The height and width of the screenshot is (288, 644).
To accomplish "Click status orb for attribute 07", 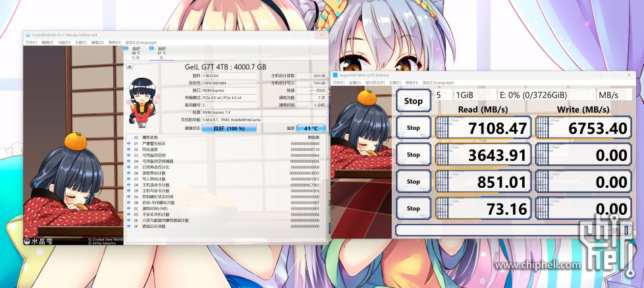I will click(x=129, y=179).
